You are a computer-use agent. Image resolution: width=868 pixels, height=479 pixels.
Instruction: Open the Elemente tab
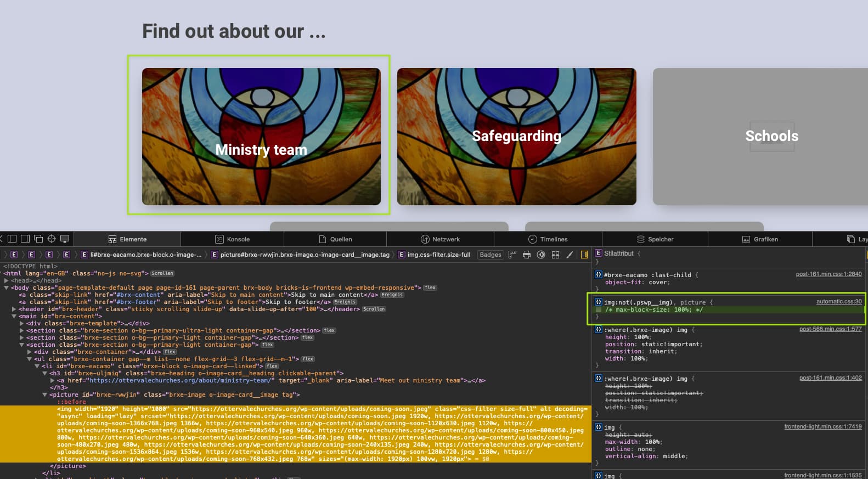(127, 239)
